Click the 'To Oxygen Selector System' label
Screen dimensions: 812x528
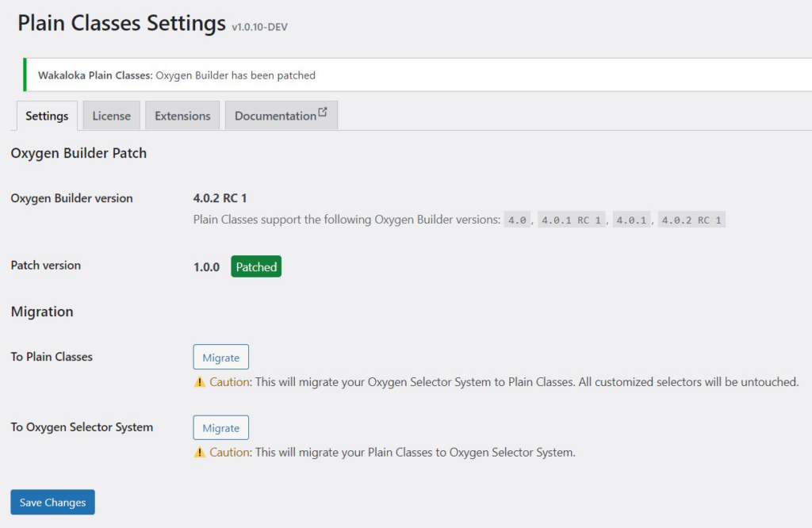click(x=82, y=427)
